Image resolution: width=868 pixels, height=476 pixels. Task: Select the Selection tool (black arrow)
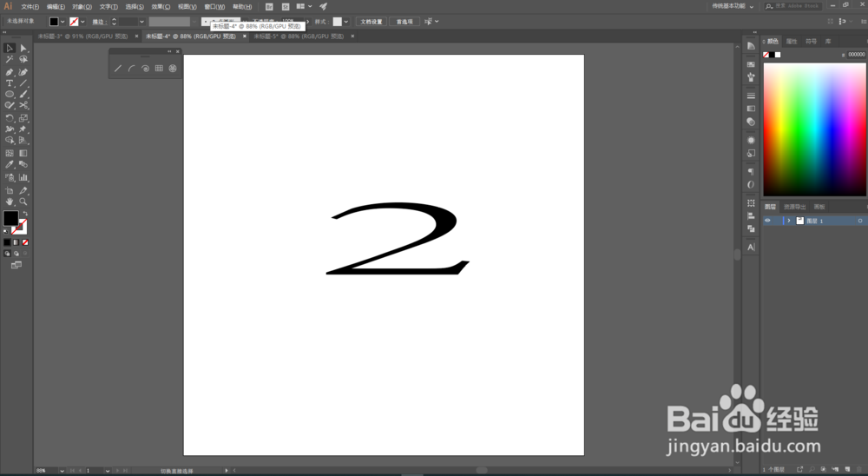10,49
